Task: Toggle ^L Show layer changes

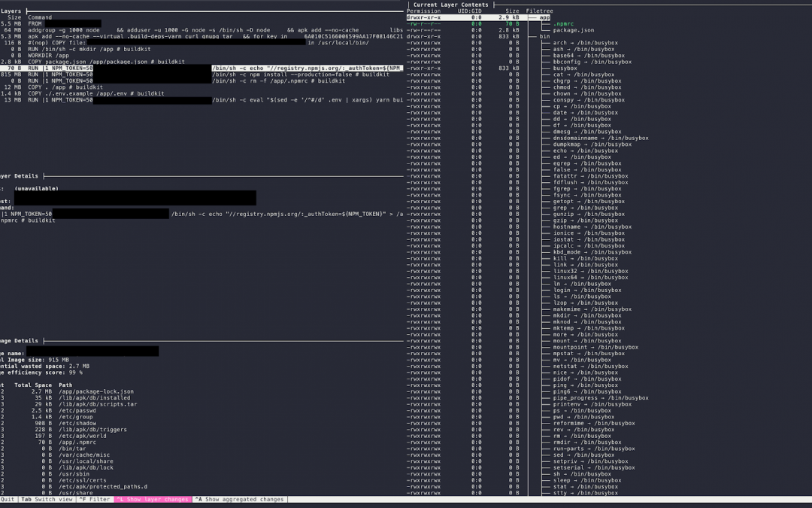Action: pyautogui.click(x=153, y=499)
